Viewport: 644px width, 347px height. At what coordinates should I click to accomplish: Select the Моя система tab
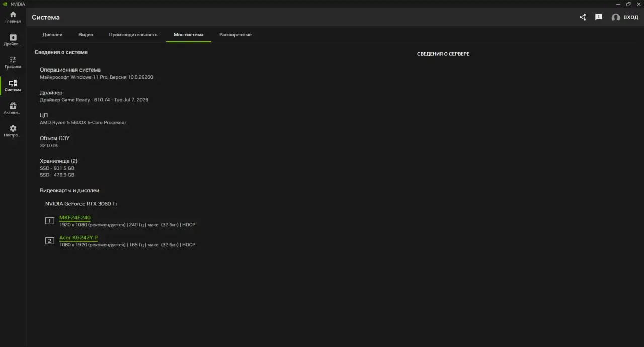click(189, 35)
